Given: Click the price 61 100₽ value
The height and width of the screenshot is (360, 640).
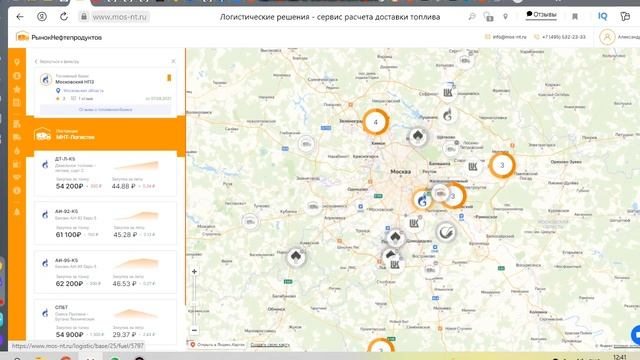Looking at the screenshot, I should [68, 235].
